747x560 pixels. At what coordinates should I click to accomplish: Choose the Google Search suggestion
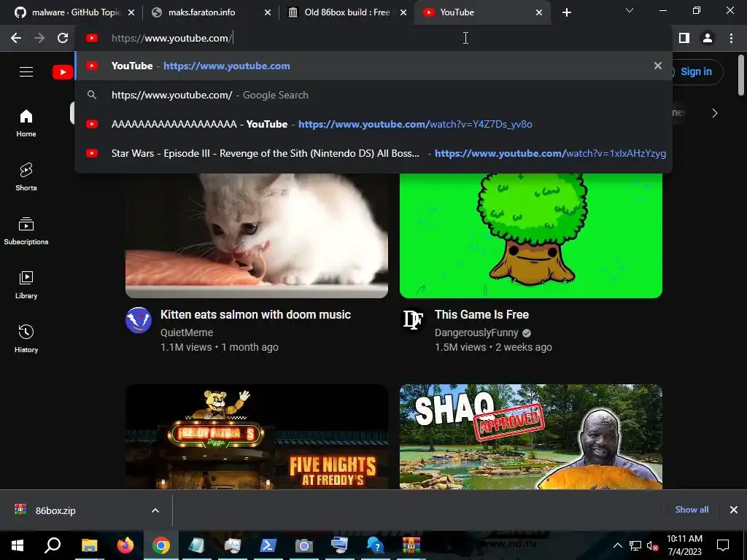[x=373, y=95]
